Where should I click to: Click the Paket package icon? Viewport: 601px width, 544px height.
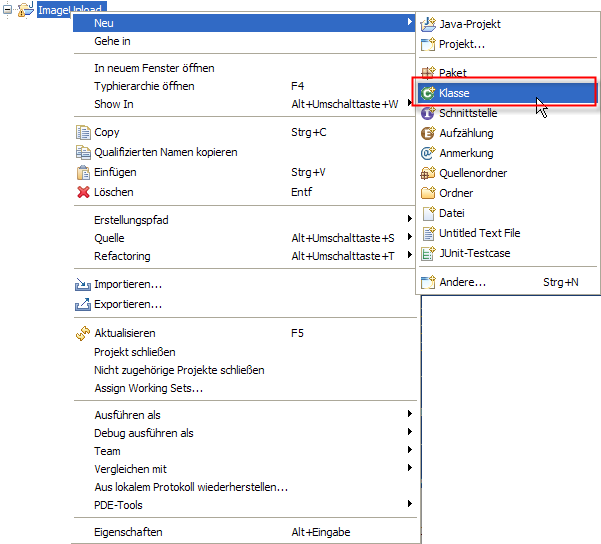point(428,73)
